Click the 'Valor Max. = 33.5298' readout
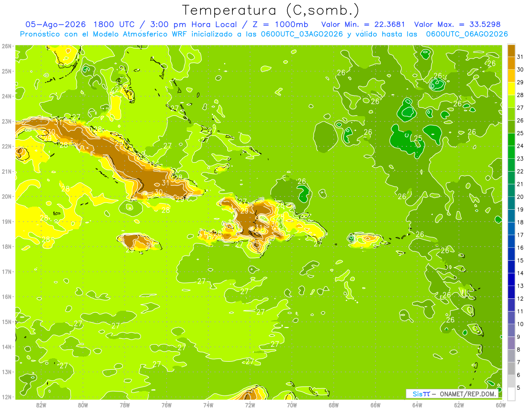Viewport: 532px width, 411px height. click(457, 24)
